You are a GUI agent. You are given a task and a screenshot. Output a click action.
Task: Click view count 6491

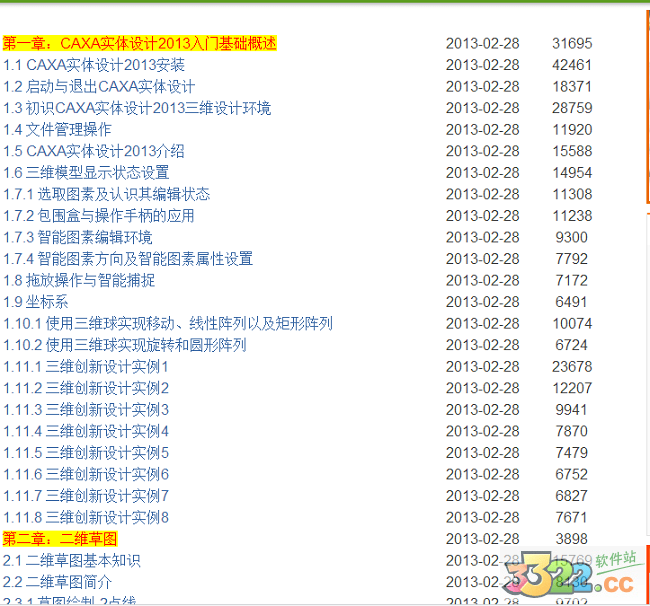pos(571,302)
